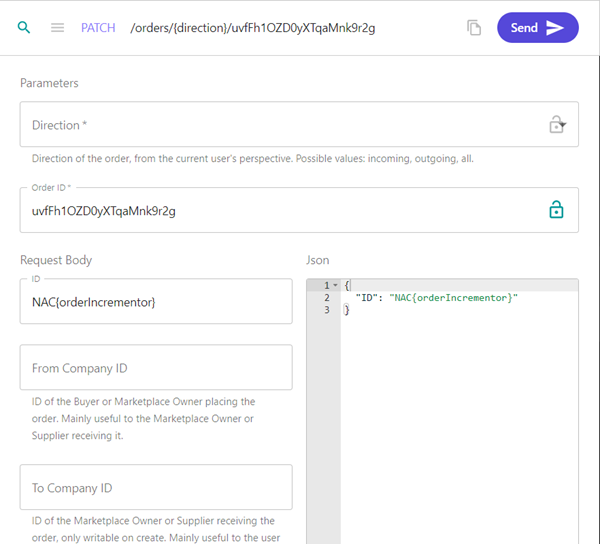Click the closing brace on line 3

347,310
